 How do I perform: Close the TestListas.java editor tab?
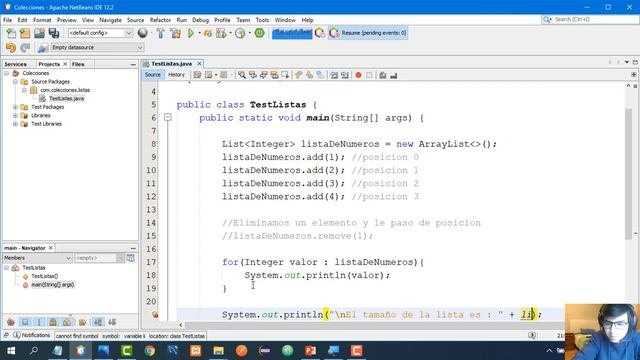(x=199, y=64)
